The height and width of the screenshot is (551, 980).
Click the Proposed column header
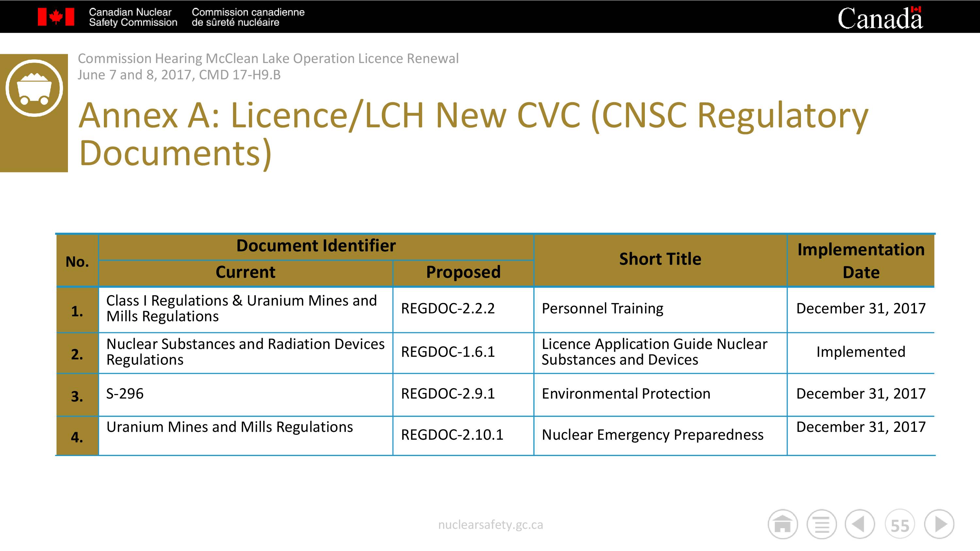463,273
